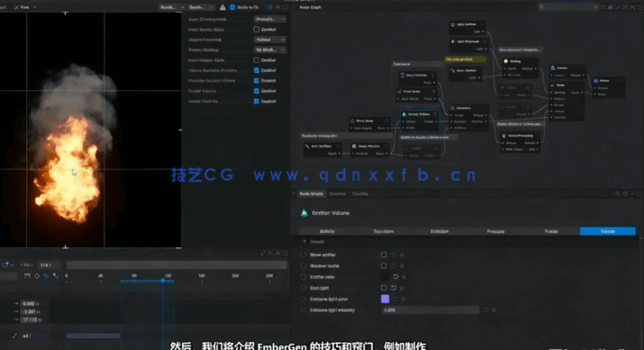
Task: Click the target icon in Node Details header
Action: [625, 193]
